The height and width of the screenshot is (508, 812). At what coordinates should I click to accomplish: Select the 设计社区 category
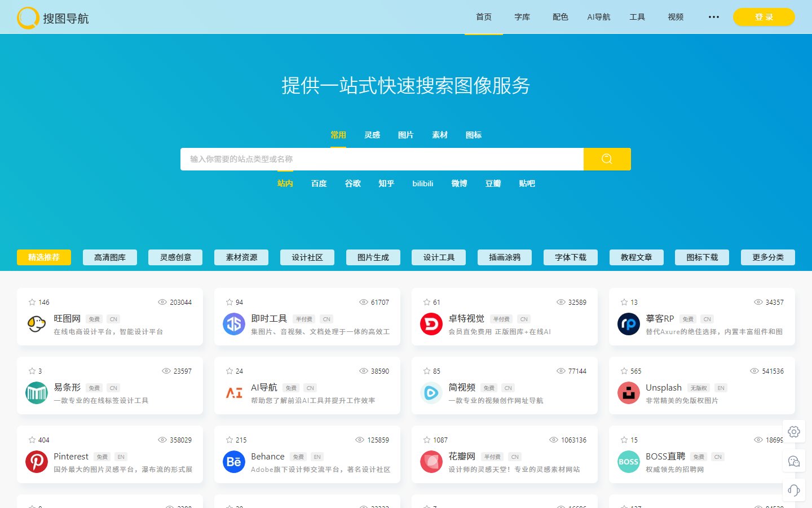tap(307, 257)
